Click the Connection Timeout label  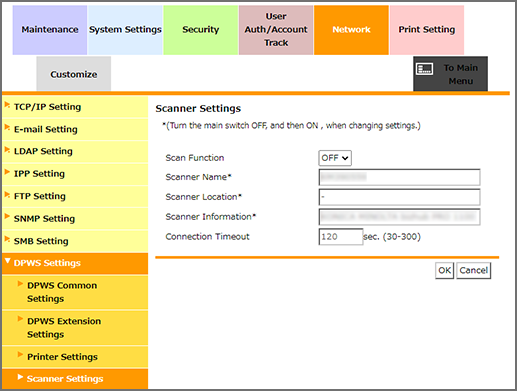[x=207, y=237]
